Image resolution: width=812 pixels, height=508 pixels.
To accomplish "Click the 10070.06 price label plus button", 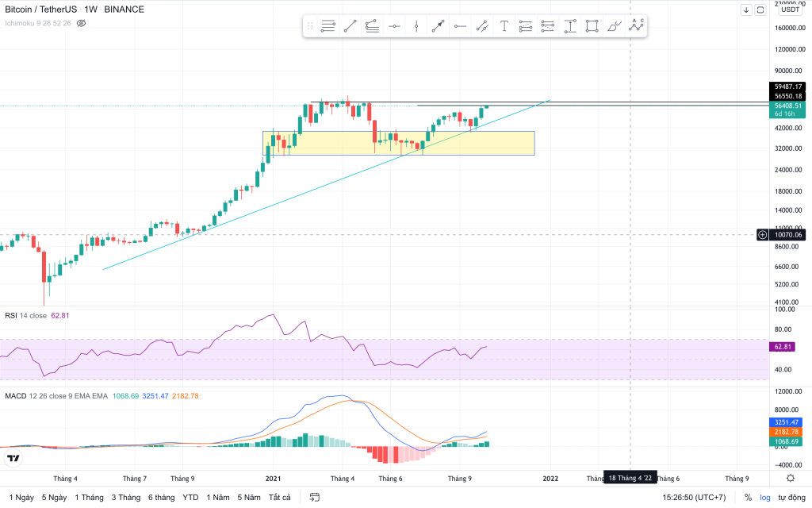I will click(x=762, y=235).
